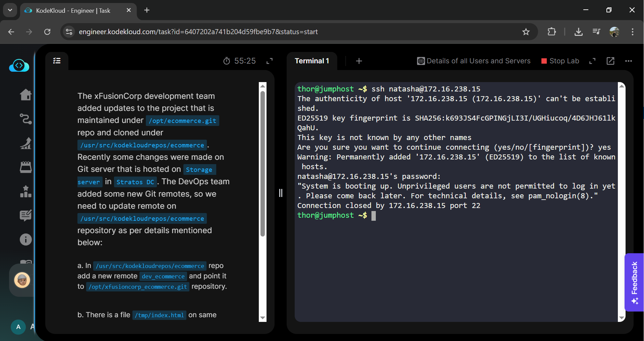This screenshot has width=644, height=341.
Task: Click the /tmp/index.html file path text
Action: [x=159, y=315]
